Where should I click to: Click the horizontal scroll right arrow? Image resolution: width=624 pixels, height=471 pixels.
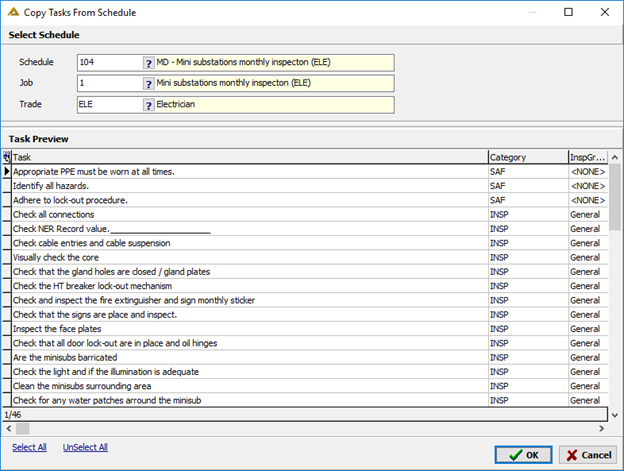pyautogui.click(x=601, y=428)
